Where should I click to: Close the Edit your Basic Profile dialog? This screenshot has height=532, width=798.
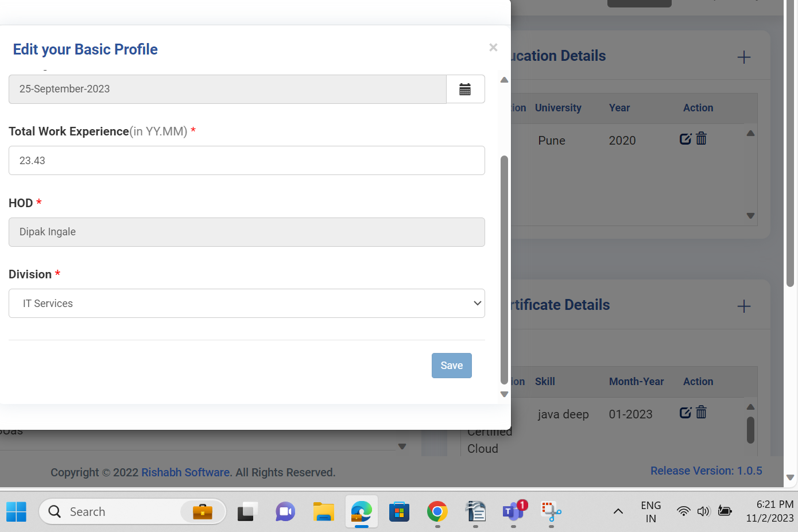click(493, 48)
